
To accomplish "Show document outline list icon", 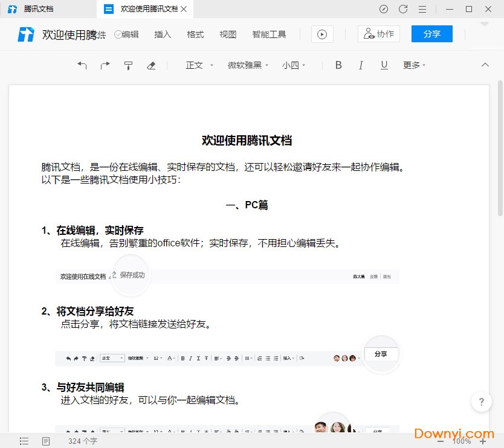I will tap(24, 441).
